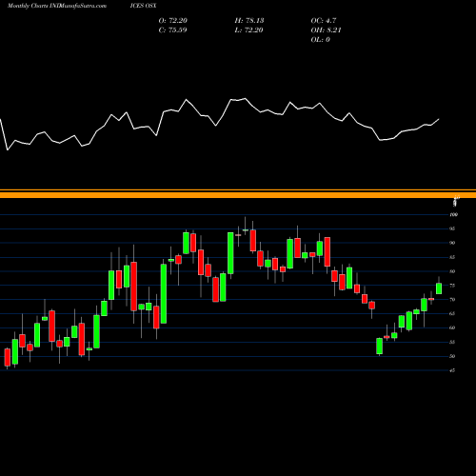Screen dimensions: 476x476
Task: Click the green candle at the 51-56 low
Action: click(380, 346)
